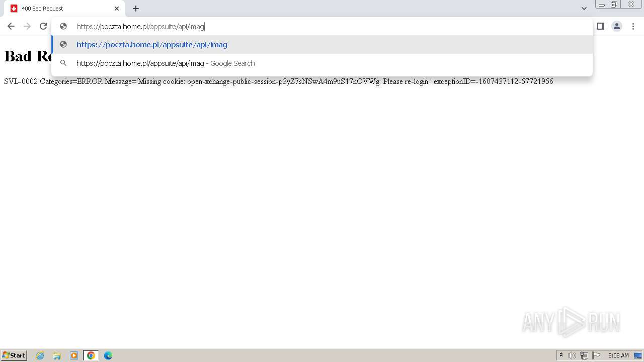Open the Windows Start menu
Screen dimensions: 644x362
[14, 355]
